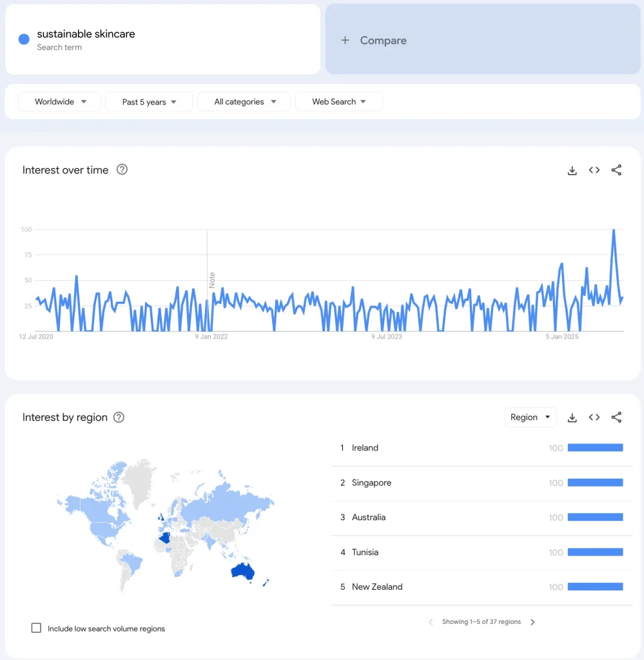Click Australia on the world map
644x660 pixels.
coord(242,570)
